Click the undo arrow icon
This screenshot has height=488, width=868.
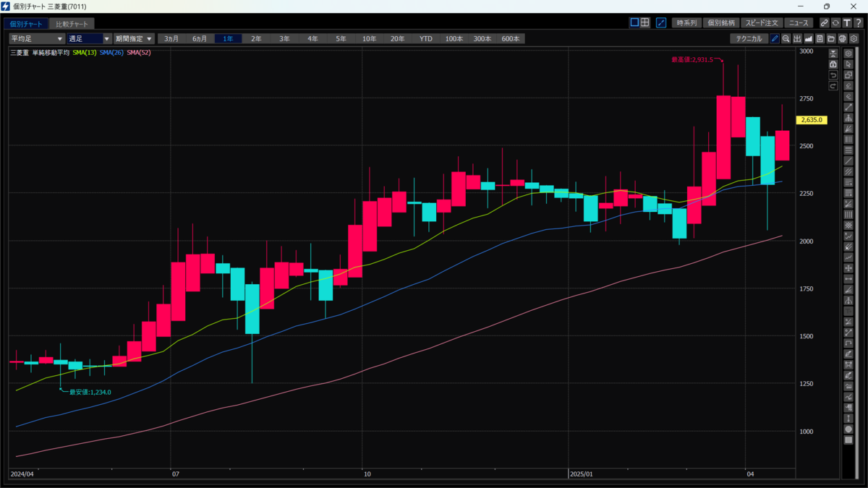pos(833,74)
